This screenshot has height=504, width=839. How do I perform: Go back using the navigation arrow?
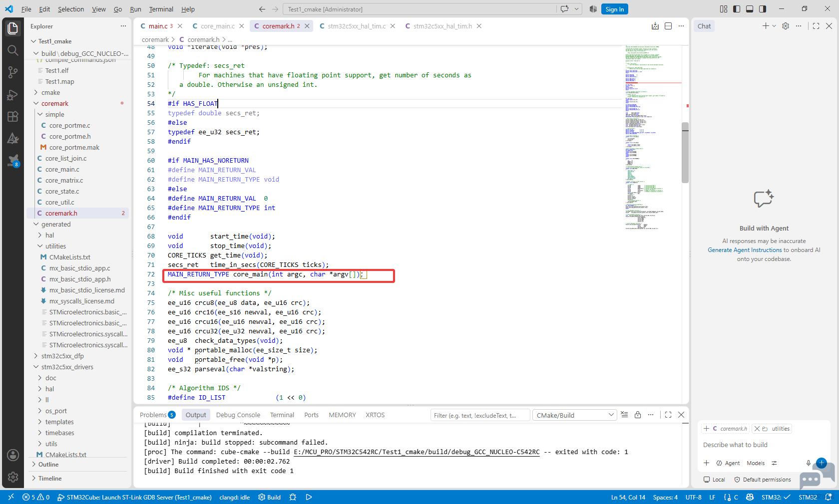tap(262, 9)
